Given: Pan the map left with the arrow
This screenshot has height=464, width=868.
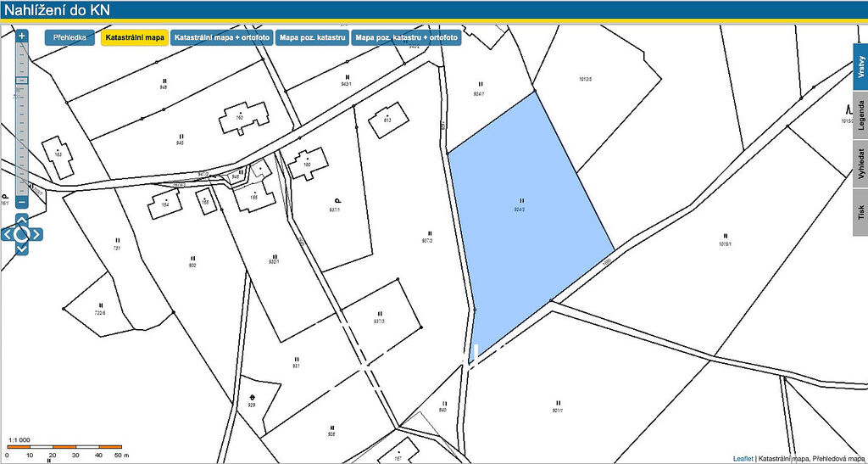Looking at the screenshot, I should (x=8, y=234).
